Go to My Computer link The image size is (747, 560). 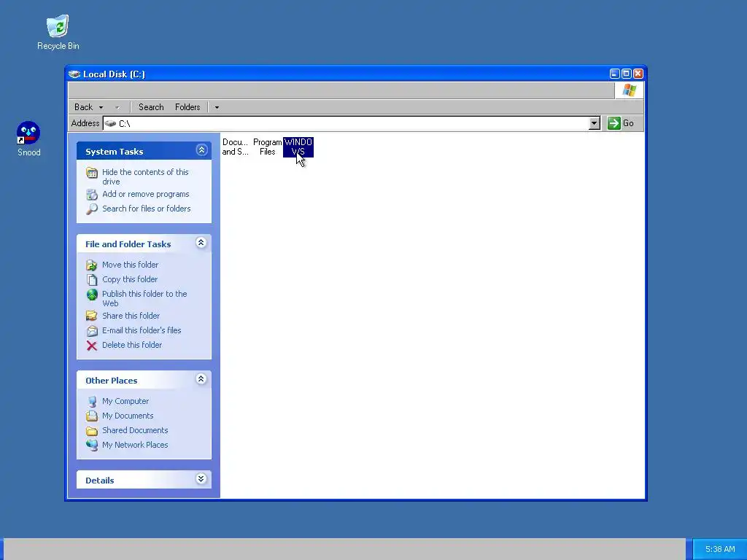pos(125,402)
